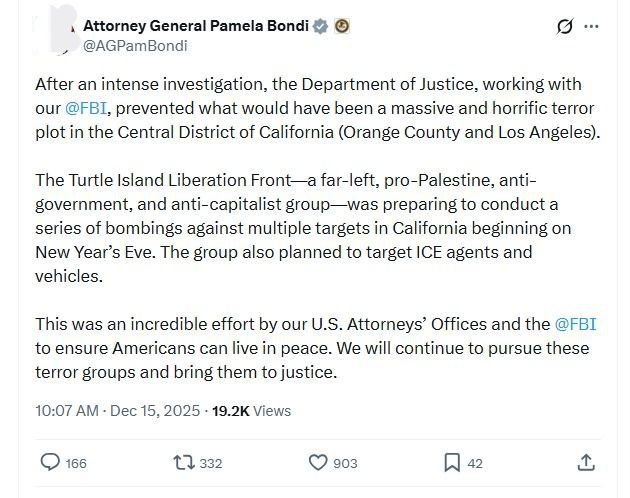Click the gold affiliation seal badge

click(x=343, y=25)
